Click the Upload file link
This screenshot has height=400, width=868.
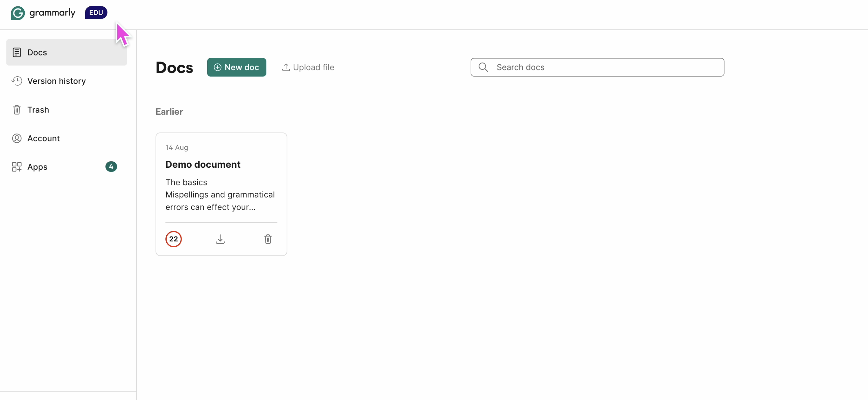(313, 67)
